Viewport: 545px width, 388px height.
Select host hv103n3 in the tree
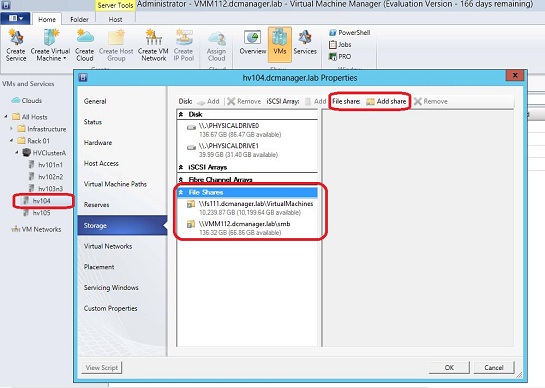coord(46,188)
